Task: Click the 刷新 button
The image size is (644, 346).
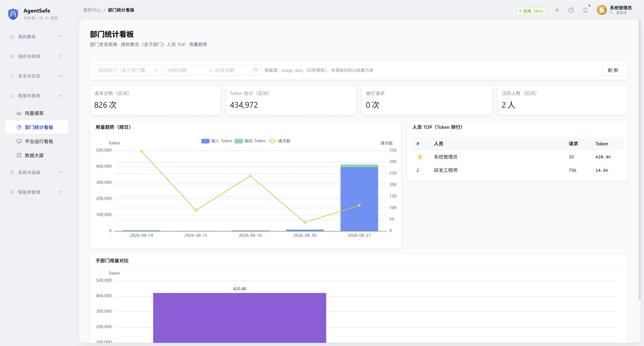Action: 613,70
